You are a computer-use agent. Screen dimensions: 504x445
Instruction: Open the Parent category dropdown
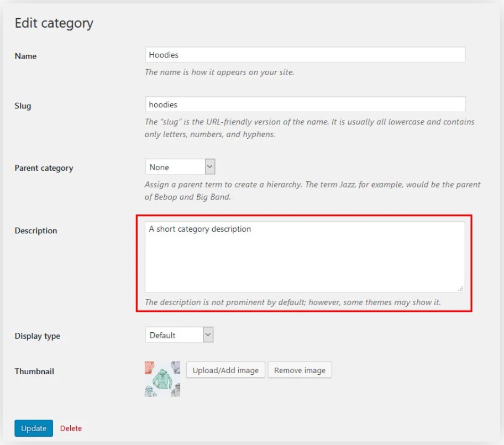tap(180, 167)
